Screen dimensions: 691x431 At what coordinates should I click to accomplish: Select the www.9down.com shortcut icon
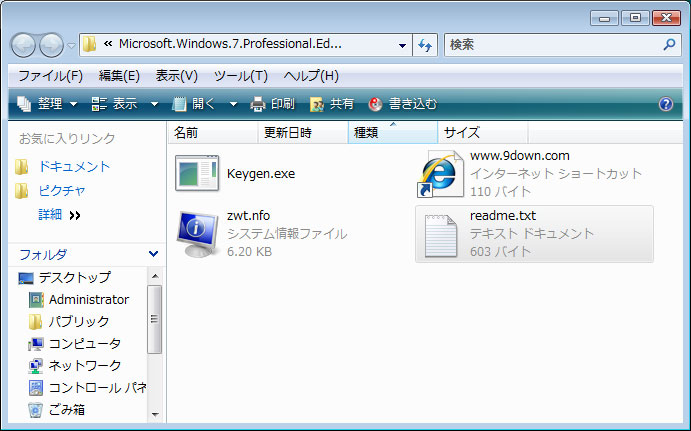click(x=440, y=174)
